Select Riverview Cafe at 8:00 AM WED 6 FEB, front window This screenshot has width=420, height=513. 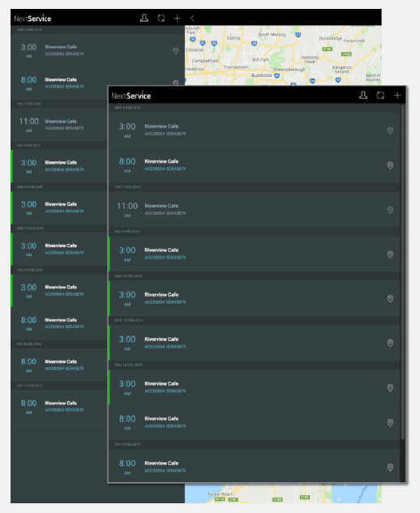pos(161,161)
